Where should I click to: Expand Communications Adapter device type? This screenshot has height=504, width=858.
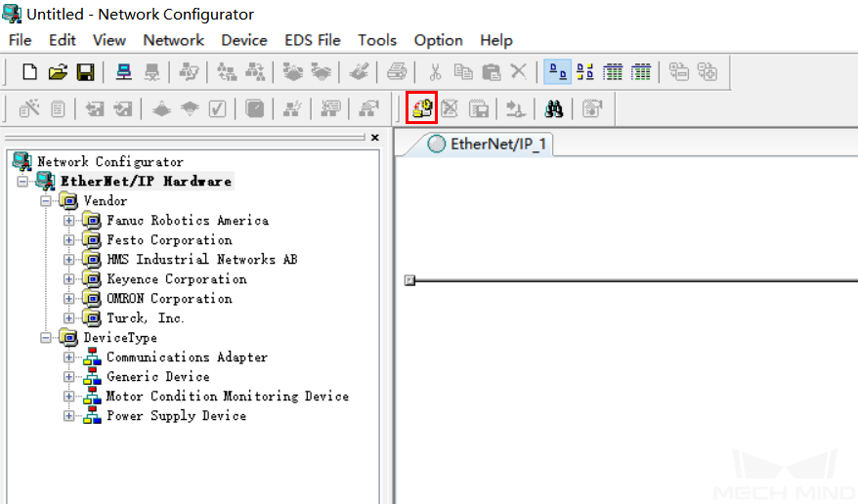pyautogui.click(x=69, y=357)
